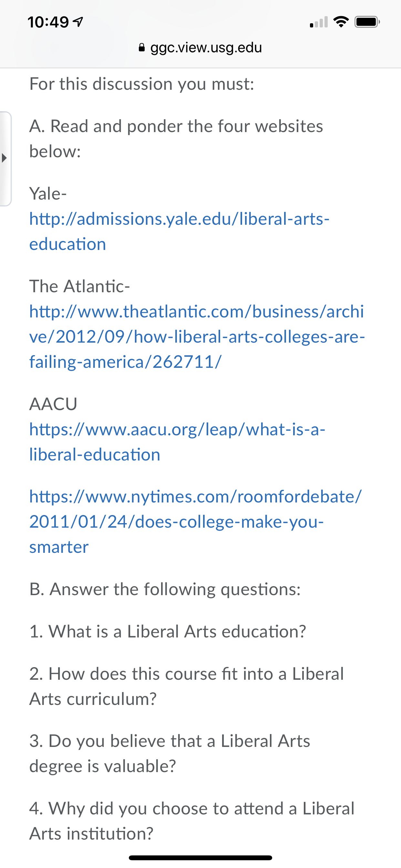Tap the location arrow icon by the clock

point(78,22)
